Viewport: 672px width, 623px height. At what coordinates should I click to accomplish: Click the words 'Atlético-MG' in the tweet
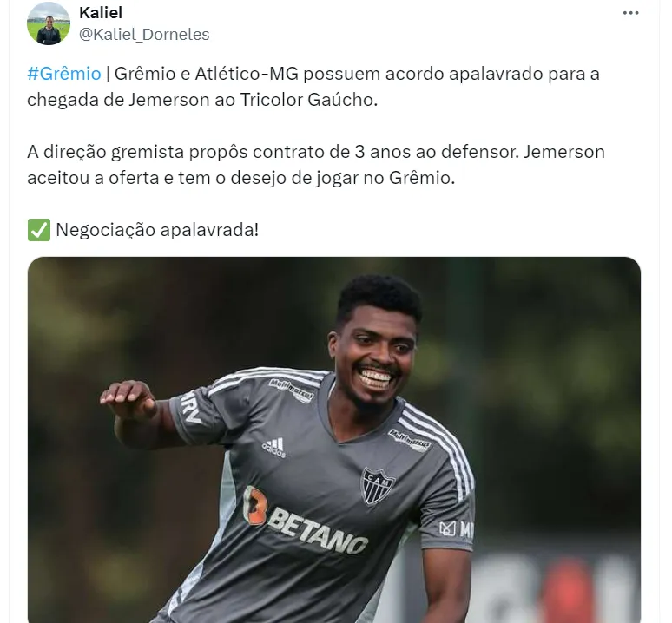247,74
